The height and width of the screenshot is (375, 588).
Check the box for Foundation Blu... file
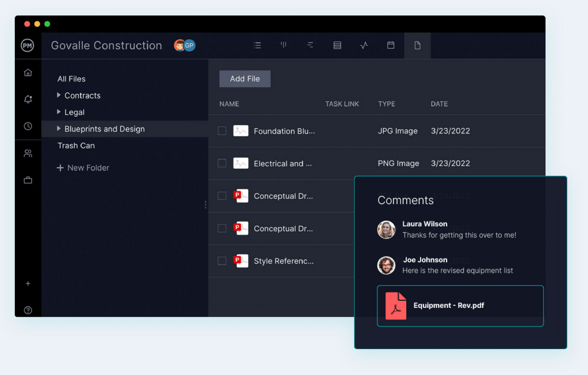pyautogui.click(x=222, y=131)
